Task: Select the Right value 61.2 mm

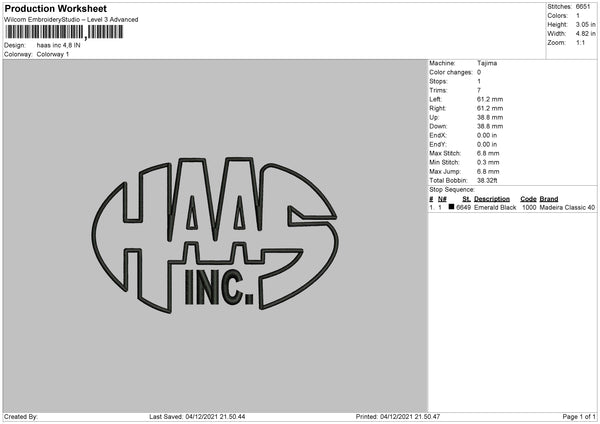Action: 490,108
